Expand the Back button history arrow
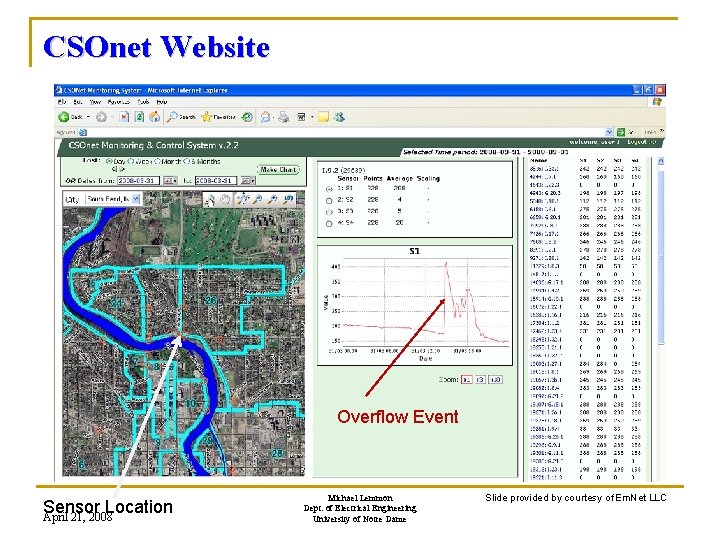Viewport: 720px width, 540px height. 88,117
